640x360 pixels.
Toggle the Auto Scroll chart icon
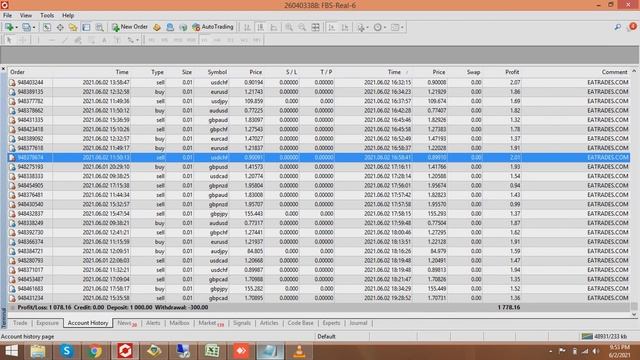pyautogui.click(x=331, y=27)
